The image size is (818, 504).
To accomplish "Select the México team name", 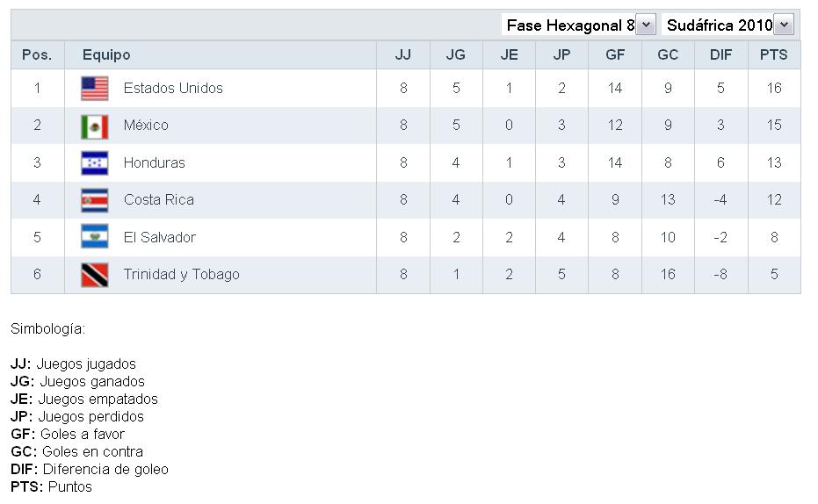I will (146, 126).
